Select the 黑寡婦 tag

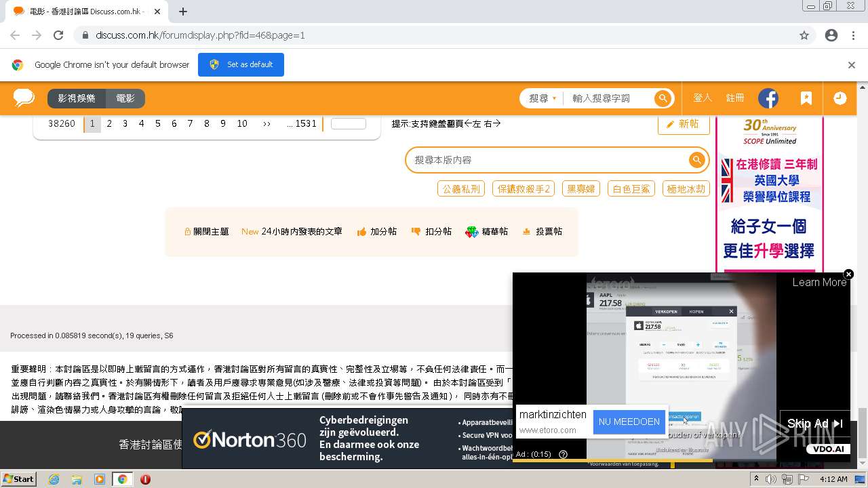tap(580, 188)
